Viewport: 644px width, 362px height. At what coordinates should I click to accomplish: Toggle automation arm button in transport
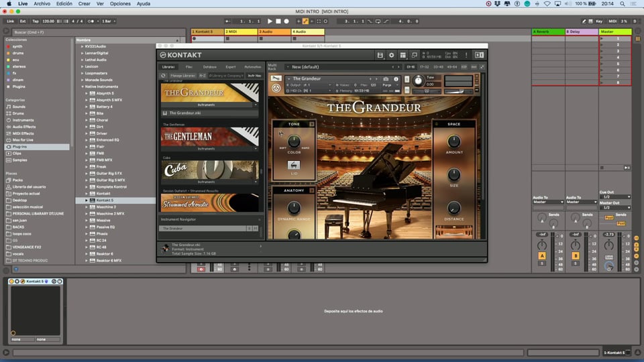(305, 21)
